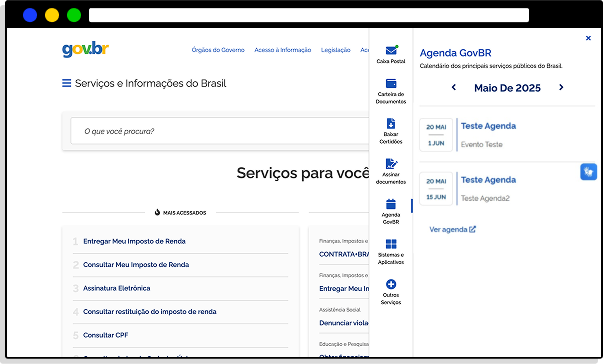Focus the 'O que você procura?' search field

click(220, 131)
